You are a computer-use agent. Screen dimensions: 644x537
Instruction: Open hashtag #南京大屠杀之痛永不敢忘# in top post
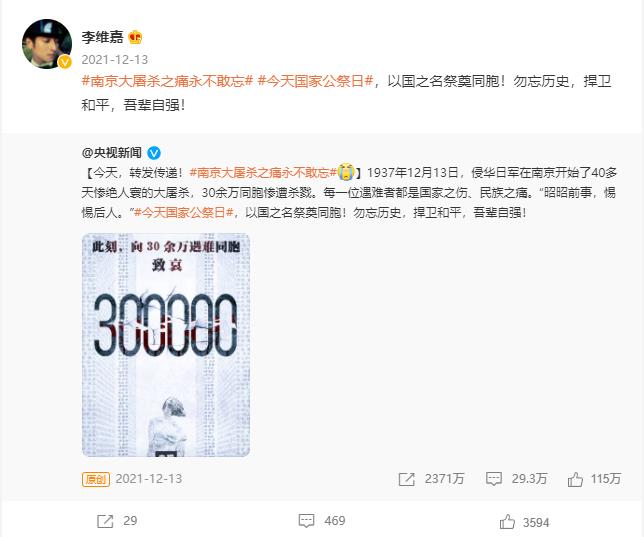(167, 81)
